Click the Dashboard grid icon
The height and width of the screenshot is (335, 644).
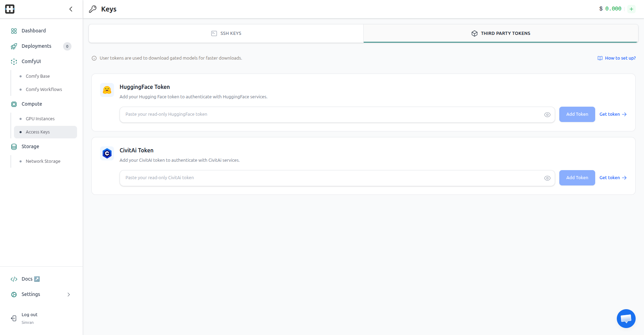(14, 31)
